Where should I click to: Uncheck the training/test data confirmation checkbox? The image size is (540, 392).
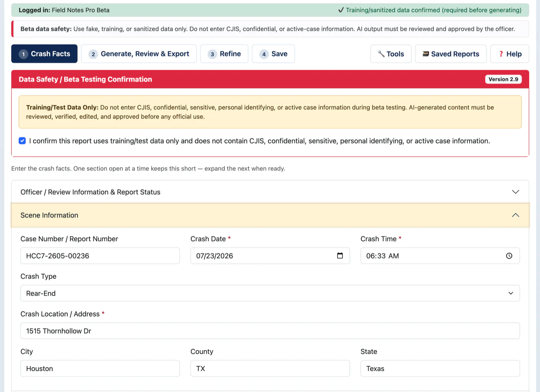point(22,141)
